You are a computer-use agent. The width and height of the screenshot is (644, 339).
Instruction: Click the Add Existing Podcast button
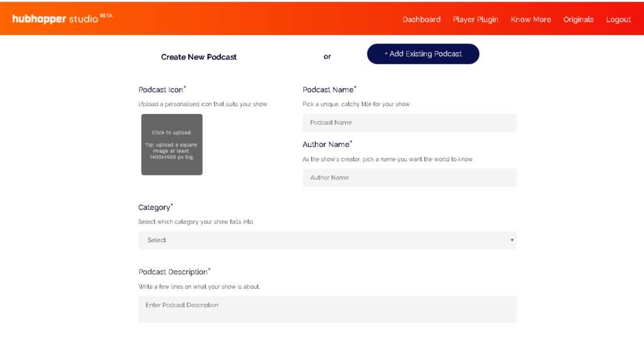pos(423,54)
